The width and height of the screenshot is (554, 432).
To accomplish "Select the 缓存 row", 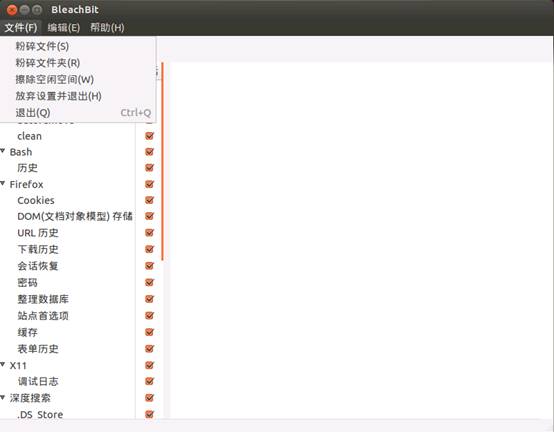I will click(28, 332).
